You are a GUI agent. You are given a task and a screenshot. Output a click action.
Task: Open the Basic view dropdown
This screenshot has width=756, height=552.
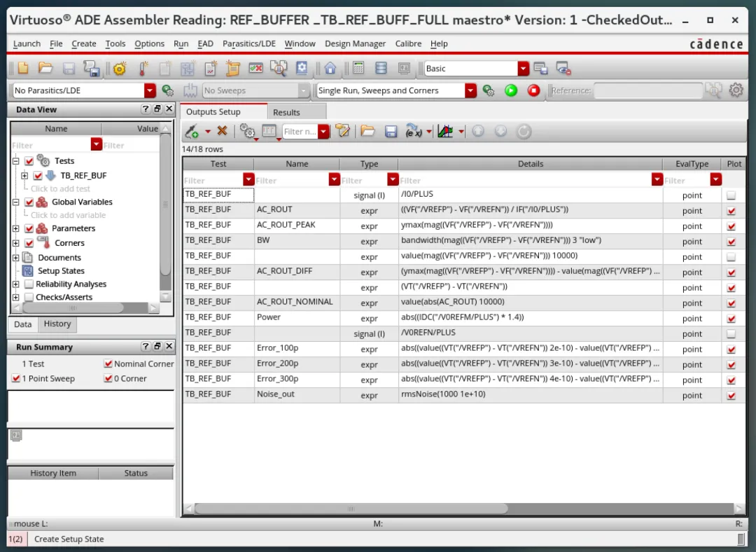click(523, 69)
